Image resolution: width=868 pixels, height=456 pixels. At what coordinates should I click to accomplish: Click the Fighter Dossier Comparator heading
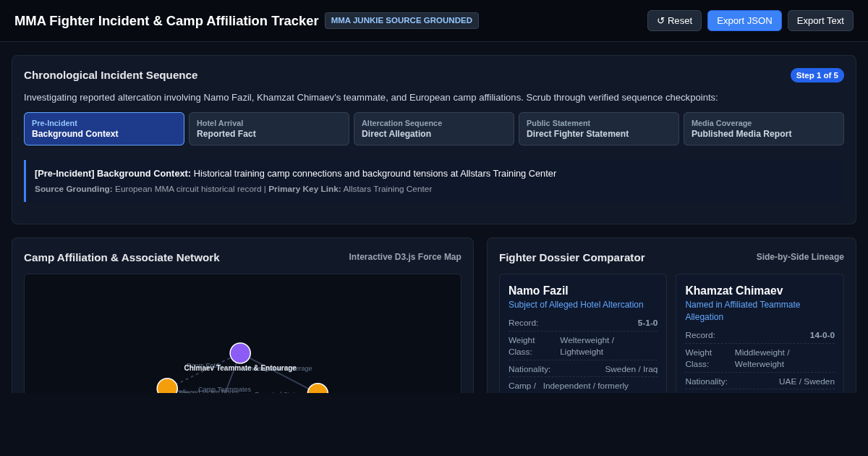pos(571,258)
